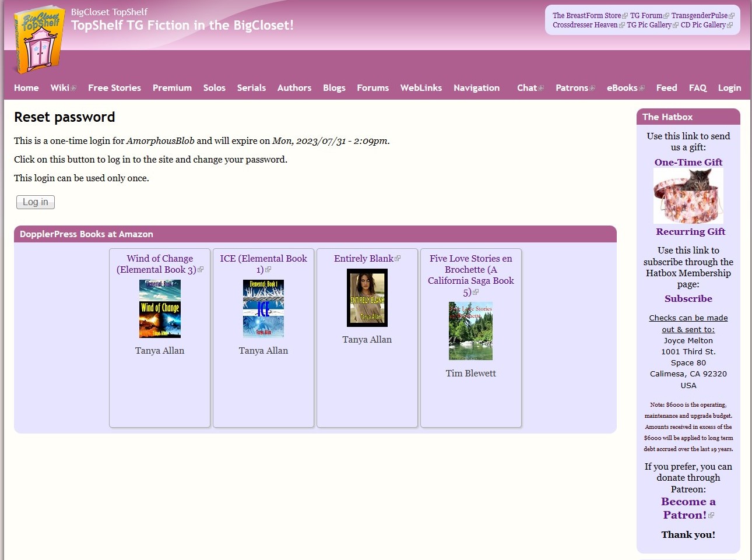Click the cat in hatbox gift image
Image resolution: width=752 pixels, height=560 pixels.
pos(688,196)
